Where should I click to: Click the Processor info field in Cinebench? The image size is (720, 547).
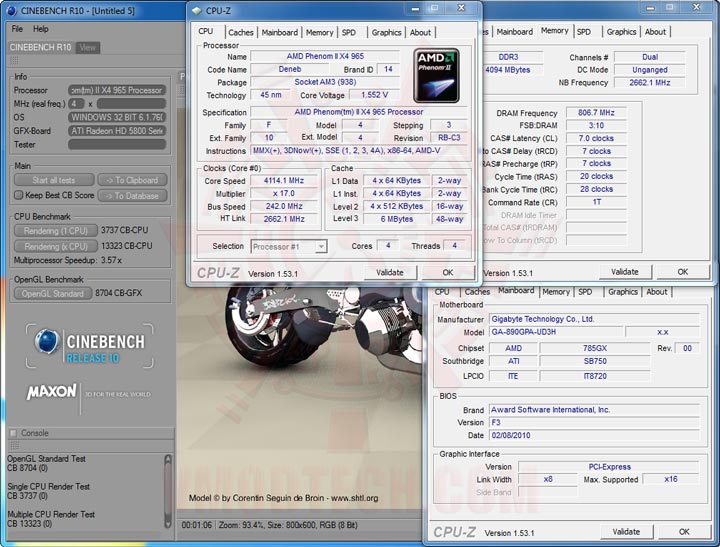pos(117,90)
